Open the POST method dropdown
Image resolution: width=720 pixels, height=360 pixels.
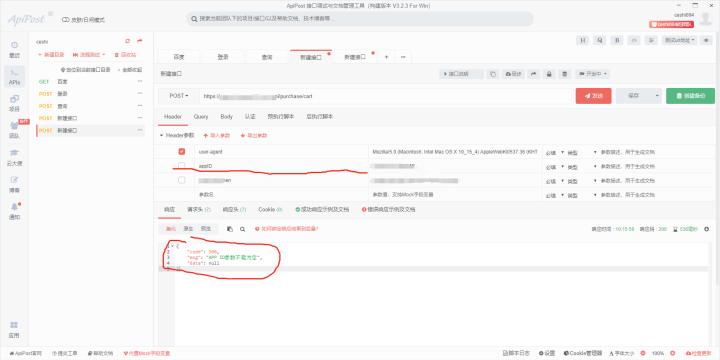[x=179, y=96]
